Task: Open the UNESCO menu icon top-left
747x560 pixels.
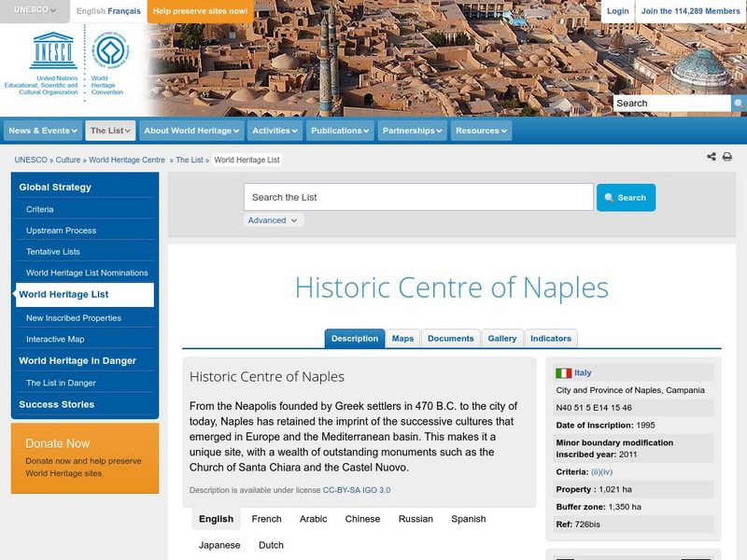Action: pos(35,9)
